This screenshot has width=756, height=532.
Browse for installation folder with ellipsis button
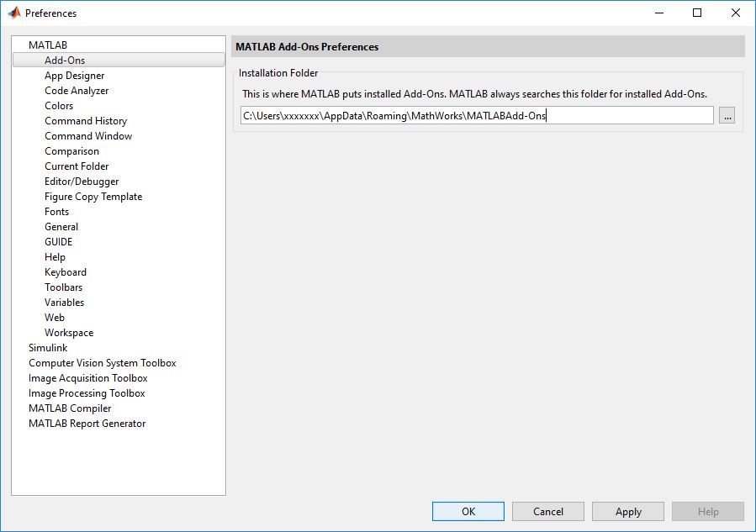click(x=727, y=116)
